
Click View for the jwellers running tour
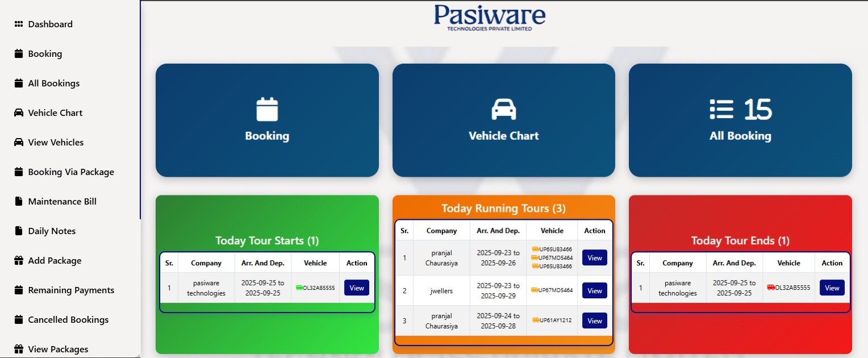click(x=594, y=290)
